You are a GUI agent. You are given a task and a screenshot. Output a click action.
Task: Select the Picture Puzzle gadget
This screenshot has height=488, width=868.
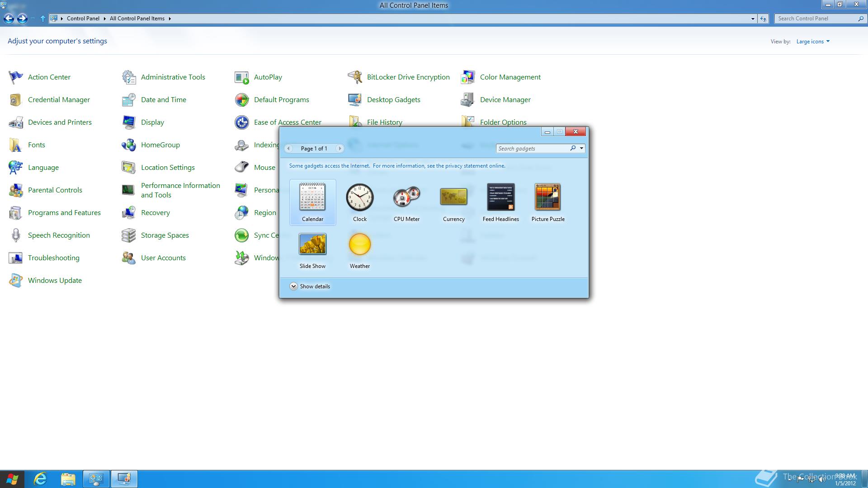pos(548,202)
